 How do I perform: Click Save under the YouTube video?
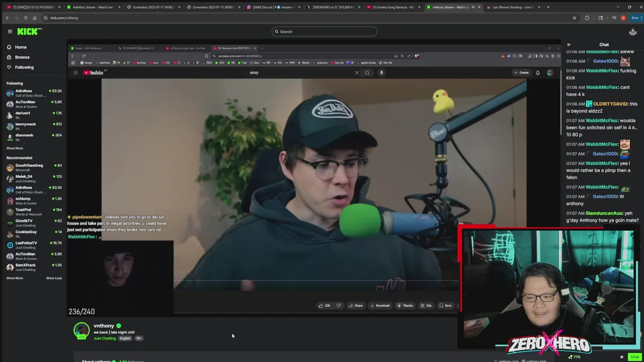(445, 306)
